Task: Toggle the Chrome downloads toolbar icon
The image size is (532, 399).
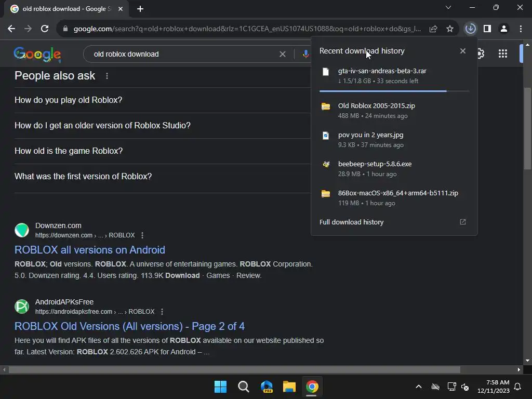Action: click(471, 29)
